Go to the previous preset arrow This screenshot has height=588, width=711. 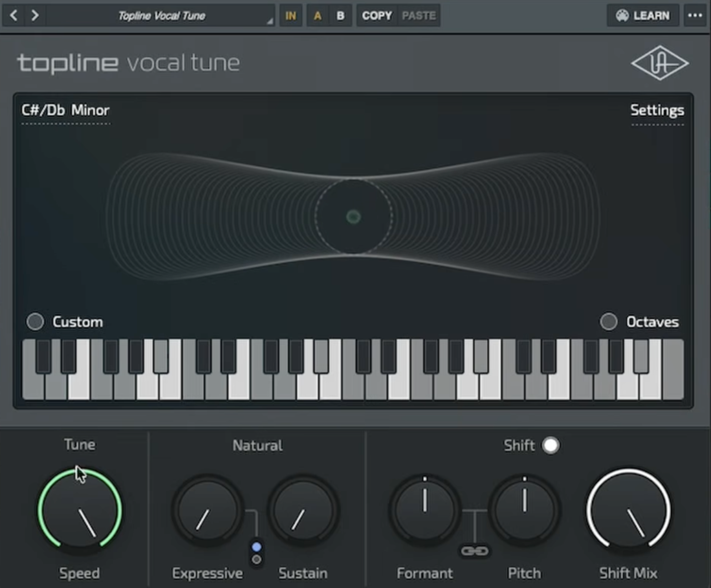[x=14, y=15]
